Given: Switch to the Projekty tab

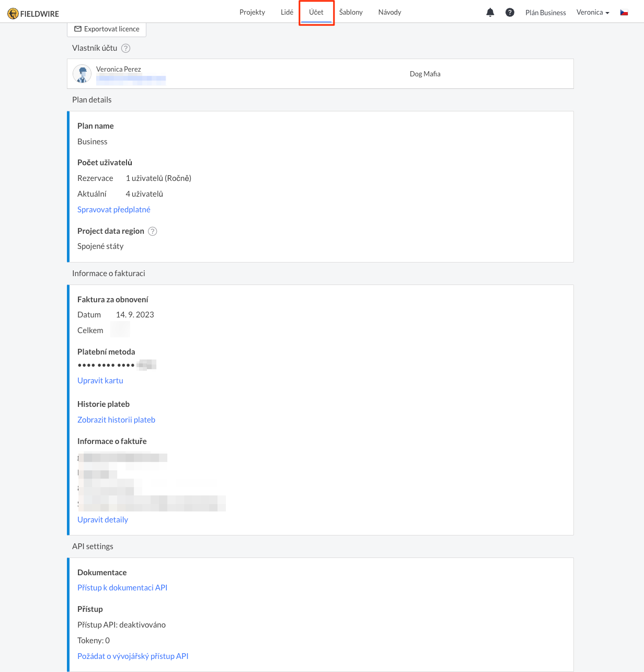Looking at the screenshot, I should (x=252, y=12).
